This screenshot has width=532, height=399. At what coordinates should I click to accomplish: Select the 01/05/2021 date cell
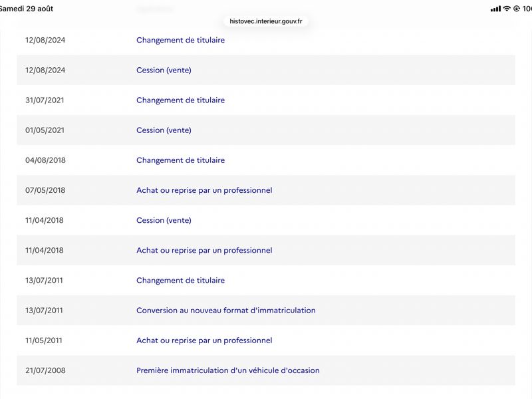(45, 130)
